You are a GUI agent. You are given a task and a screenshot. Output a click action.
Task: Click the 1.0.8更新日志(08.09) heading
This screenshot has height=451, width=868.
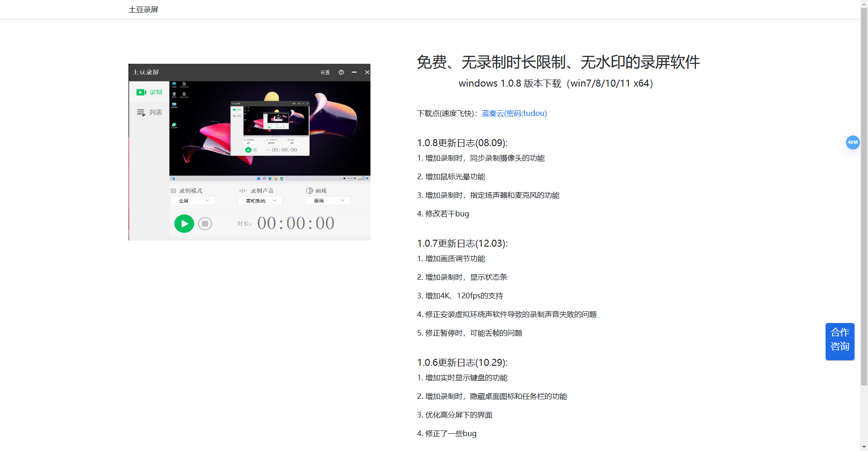(x=462, y=143)
